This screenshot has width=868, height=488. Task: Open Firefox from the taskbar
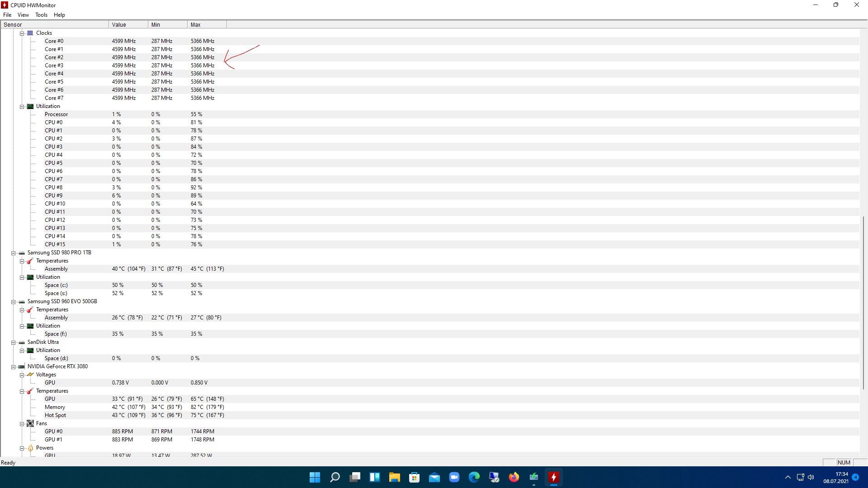pos(514,477)
